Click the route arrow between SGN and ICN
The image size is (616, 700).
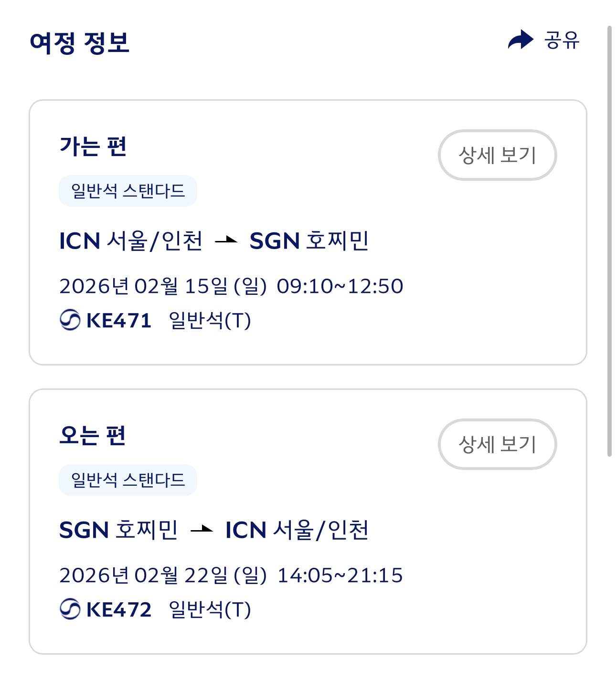202,530
